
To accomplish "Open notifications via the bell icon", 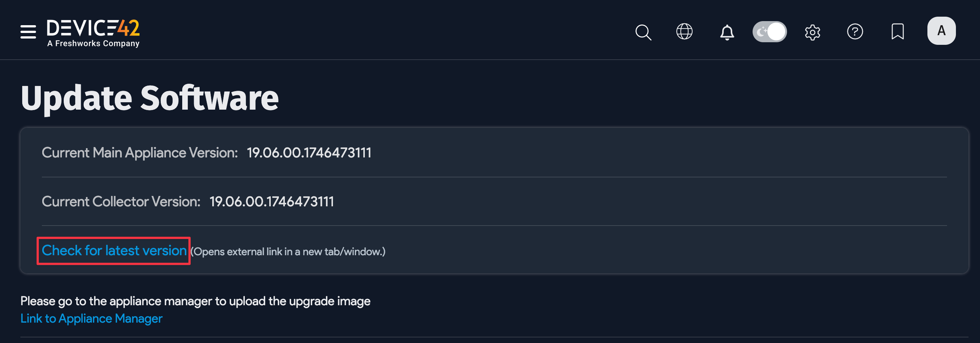I will (727, 31).
